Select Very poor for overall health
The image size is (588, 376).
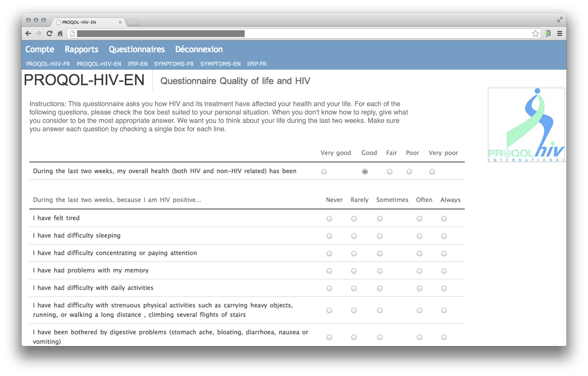pyautogui.click(x=432, y=172)
